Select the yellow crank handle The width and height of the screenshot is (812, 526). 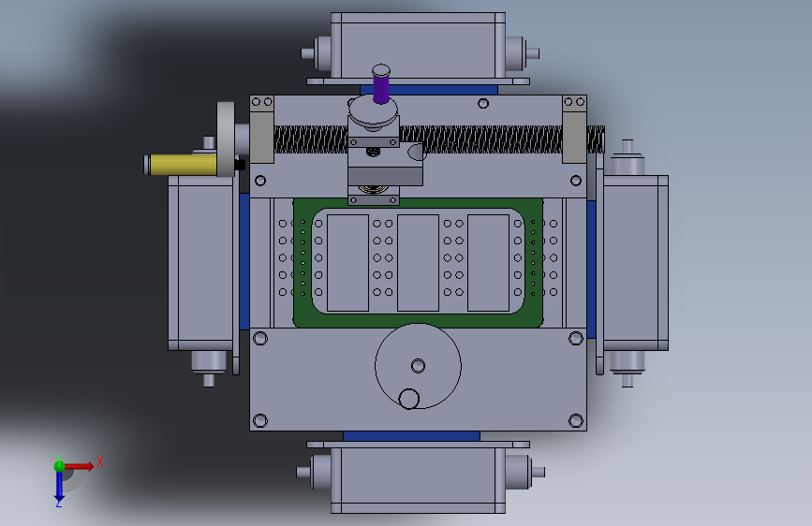pos(183,165)
